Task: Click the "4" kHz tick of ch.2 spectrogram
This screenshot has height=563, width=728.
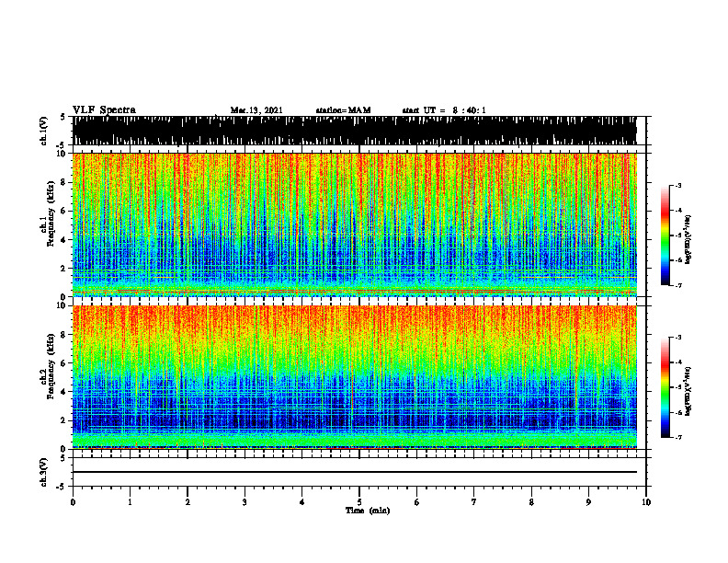Action: (65, 392)
